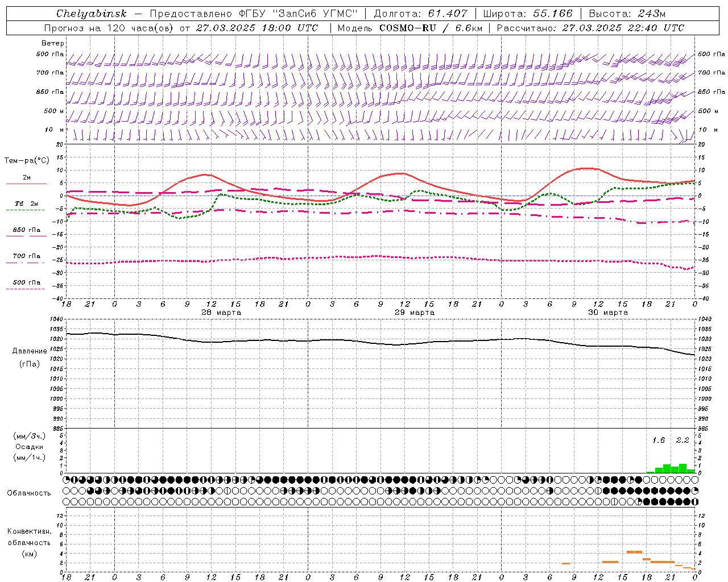Click the 30 марта date label
728x582 pixels.
[x=608, y=313]
